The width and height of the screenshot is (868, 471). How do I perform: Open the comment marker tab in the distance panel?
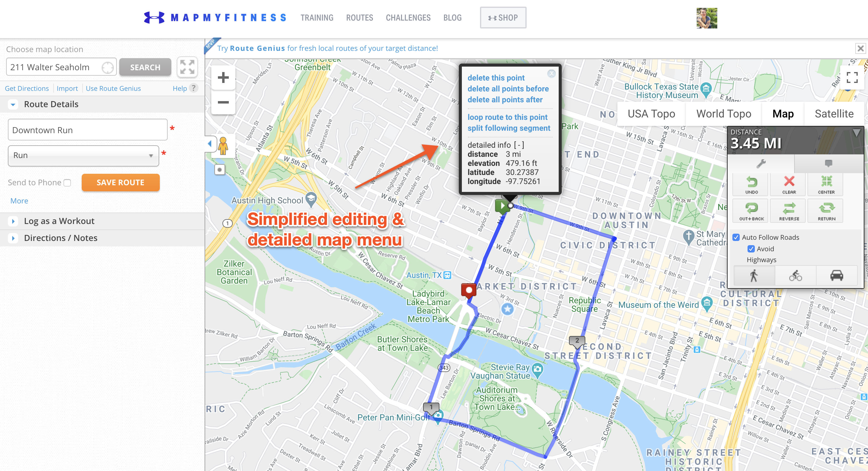click(828, 164)
